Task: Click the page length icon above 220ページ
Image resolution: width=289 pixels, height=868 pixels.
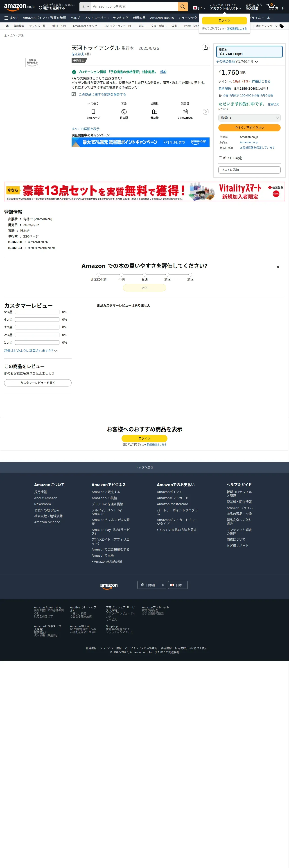Action: coord(93,112)
